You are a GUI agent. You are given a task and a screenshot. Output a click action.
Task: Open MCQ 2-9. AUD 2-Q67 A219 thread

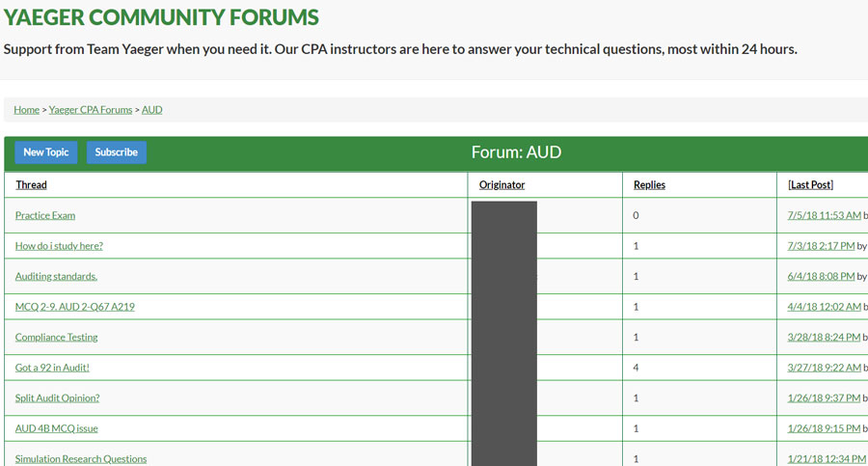(74, 307)
